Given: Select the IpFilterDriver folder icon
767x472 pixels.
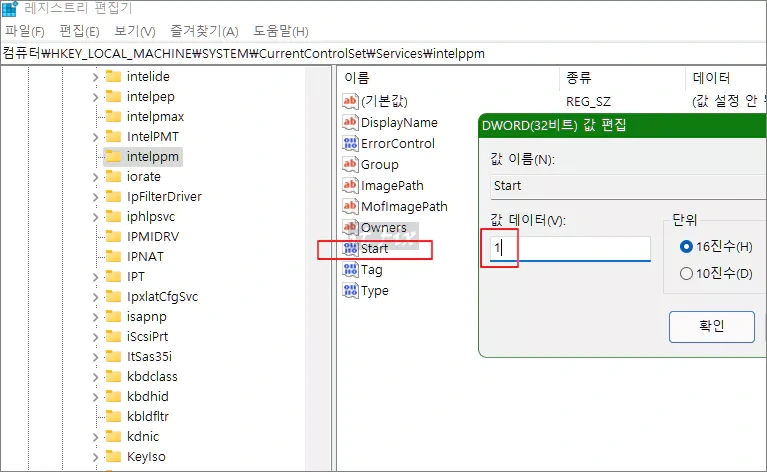Looking at the screenshot, I should coord(113,197).
